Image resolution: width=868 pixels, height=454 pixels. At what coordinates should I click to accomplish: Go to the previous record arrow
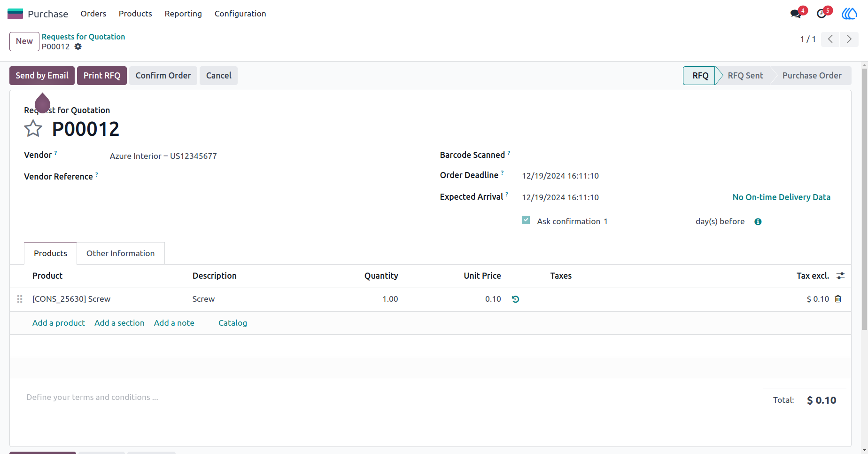point(830,39)
